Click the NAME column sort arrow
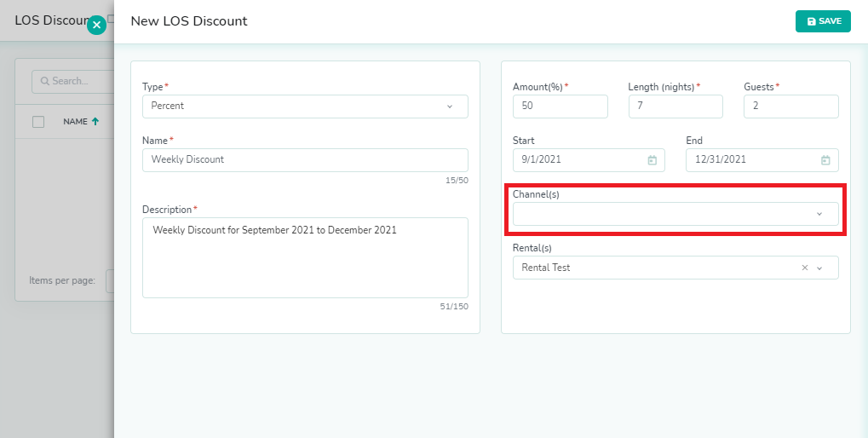The width and height of the screenshot is (868, 438). click(95, 121)
